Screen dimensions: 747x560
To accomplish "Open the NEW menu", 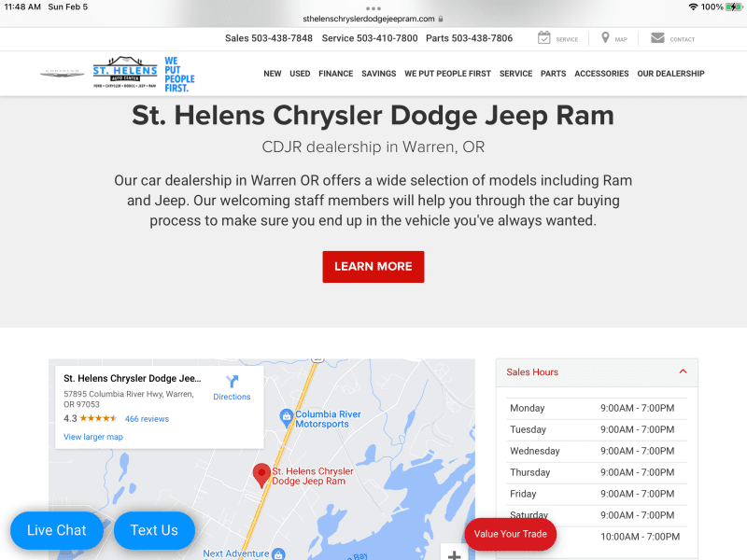I will tap(273, 74).
